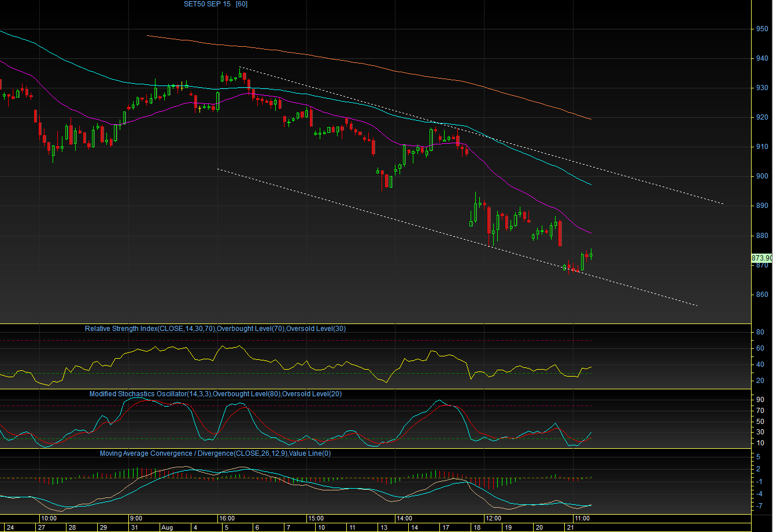Click the 12:00 time label
The height and width of the screenshot is (532, 773).
pos(493,518)
